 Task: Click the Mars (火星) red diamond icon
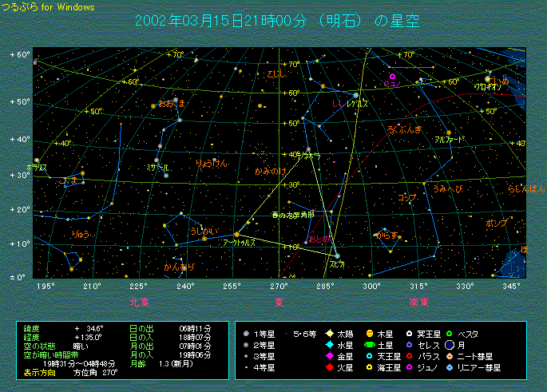[329, 367]
